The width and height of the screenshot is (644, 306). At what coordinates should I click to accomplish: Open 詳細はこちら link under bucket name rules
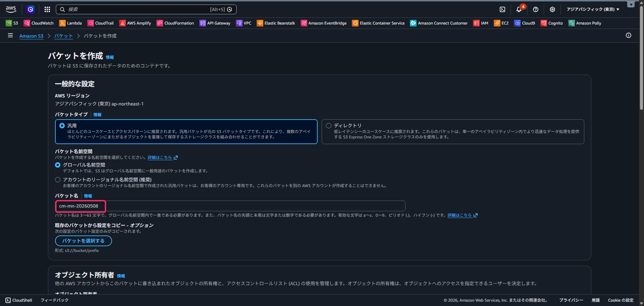click(463, 215)
